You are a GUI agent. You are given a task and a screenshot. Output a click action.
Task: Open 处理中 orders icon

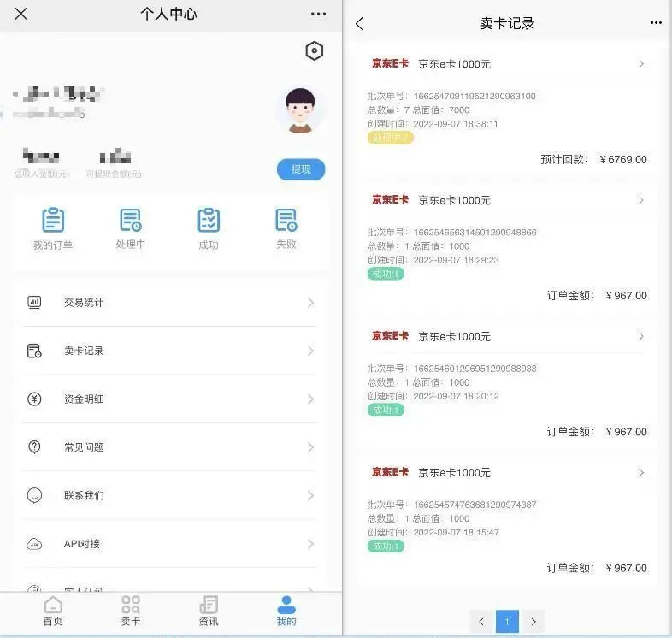(x=131, y=220)
